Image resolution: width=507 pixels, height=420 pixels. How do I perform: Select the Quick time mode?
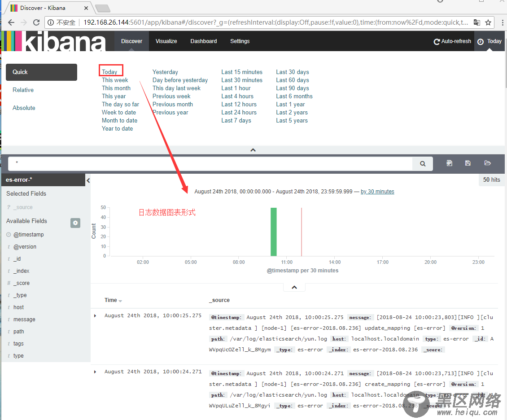click(x=41, y=72)
